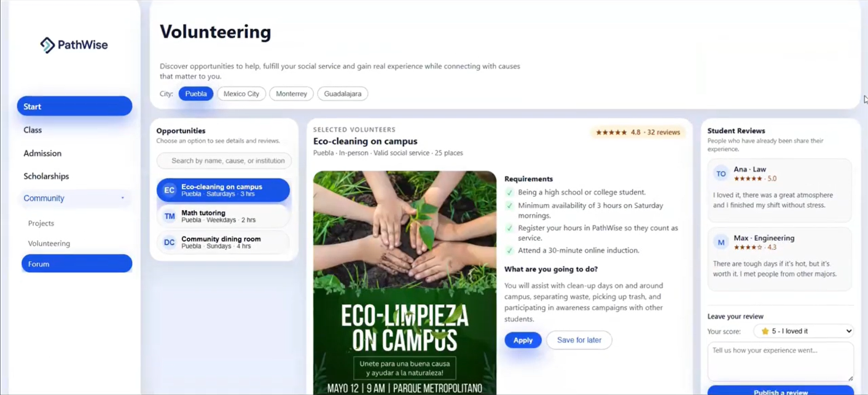This screenshot has width=868, height=395.
Task: Select the Mexico City filter chip
Action: (241, 94)
